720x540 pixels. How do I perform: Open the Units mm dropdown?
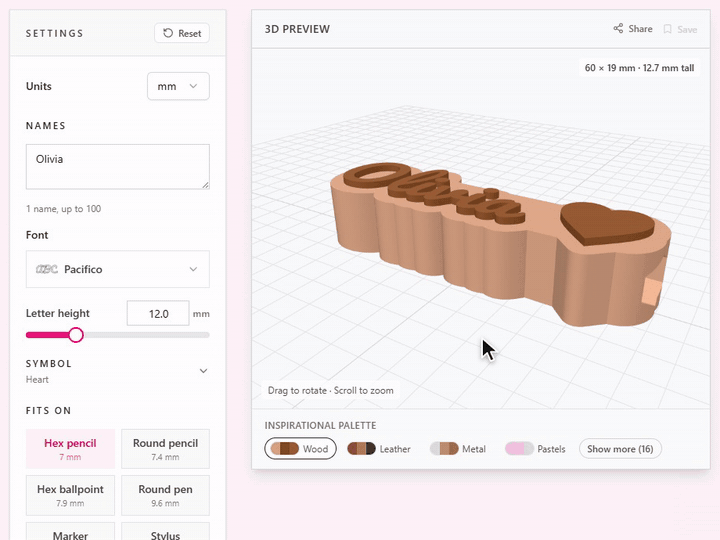click(x=178, y=86)
